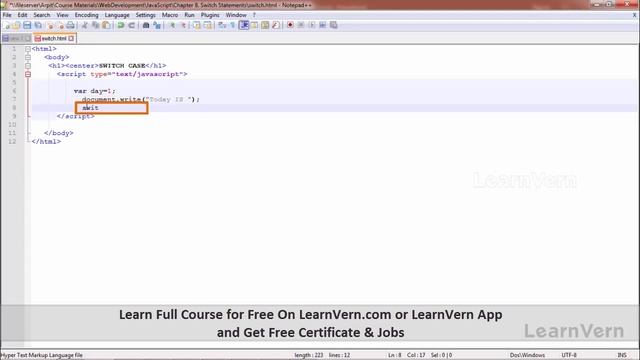Open Find with the binoculars icon
The image size is (640, 360).
146,25
